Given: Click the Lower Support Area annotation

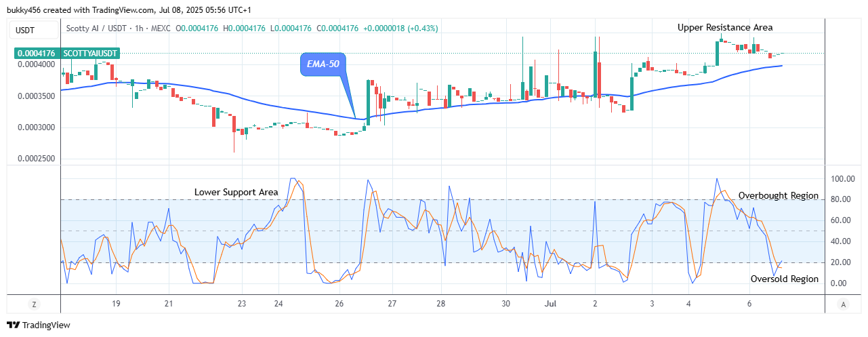Looking at the screenshot, I should click(x=236, y=193).
